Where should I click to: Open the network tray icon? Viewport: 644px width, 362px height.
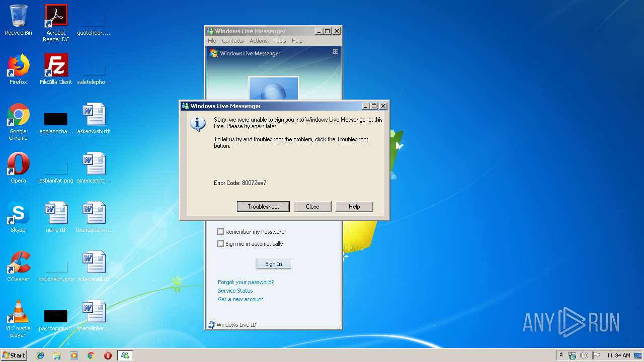[572, 355]
